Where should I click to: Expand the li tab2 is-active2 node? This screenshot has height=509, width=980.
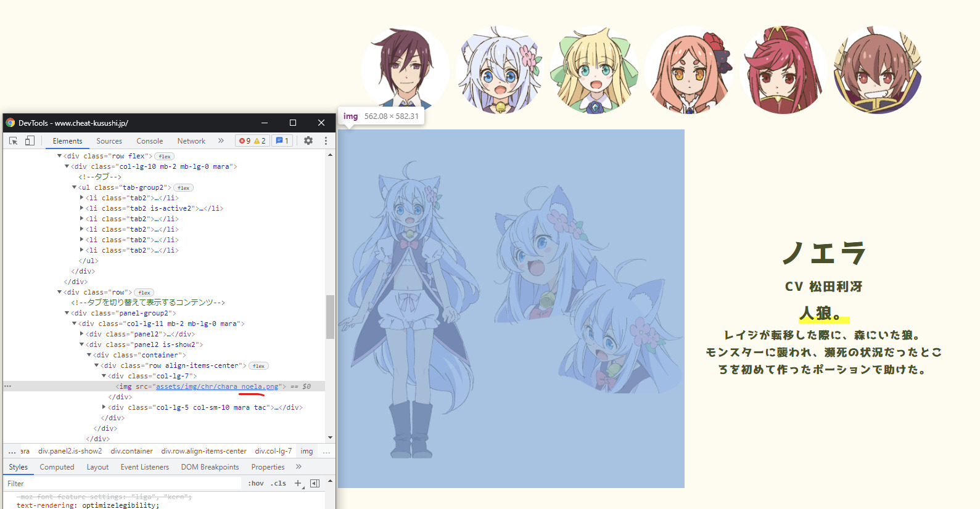pyautogui.click(x=81, y=208)
